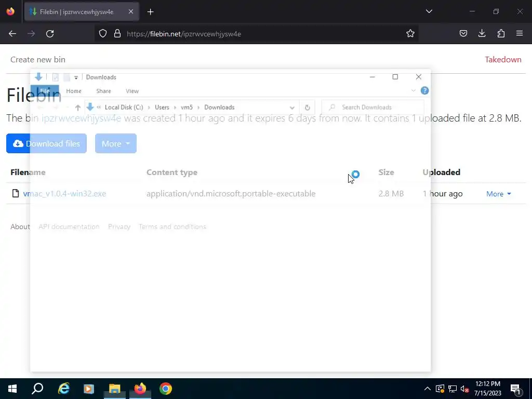This screenshot has width=532, height=399.
Task: Click the Uploaded column header
Action: pyautogui.click(x=442, y=172)
